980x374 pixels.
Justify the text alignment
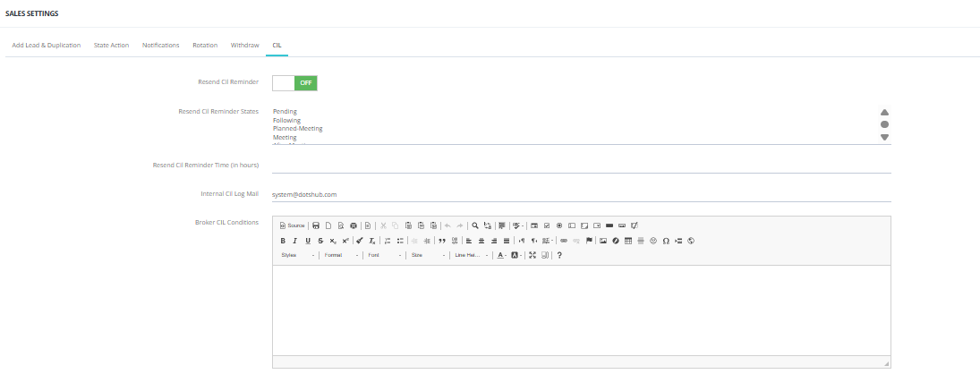coord(507,241)
